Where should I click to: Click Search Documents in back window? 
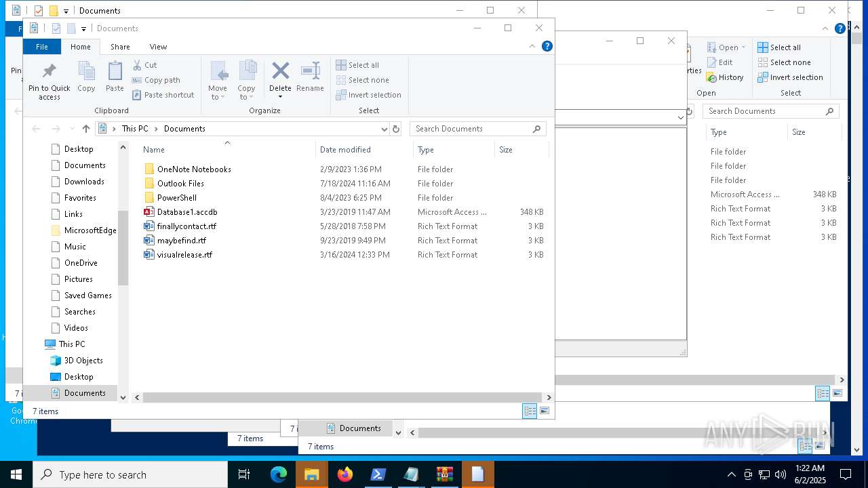click(771, 111)
